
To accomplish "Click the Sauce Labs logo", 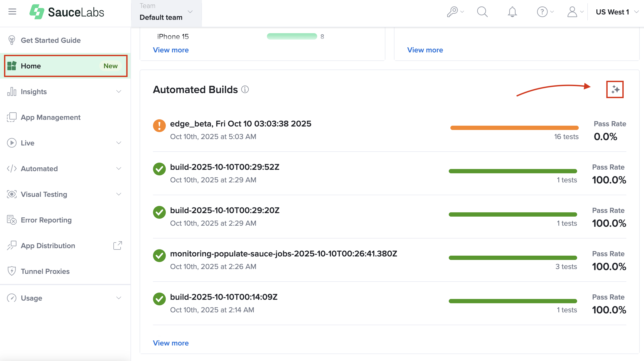I will tap(67, 12).
